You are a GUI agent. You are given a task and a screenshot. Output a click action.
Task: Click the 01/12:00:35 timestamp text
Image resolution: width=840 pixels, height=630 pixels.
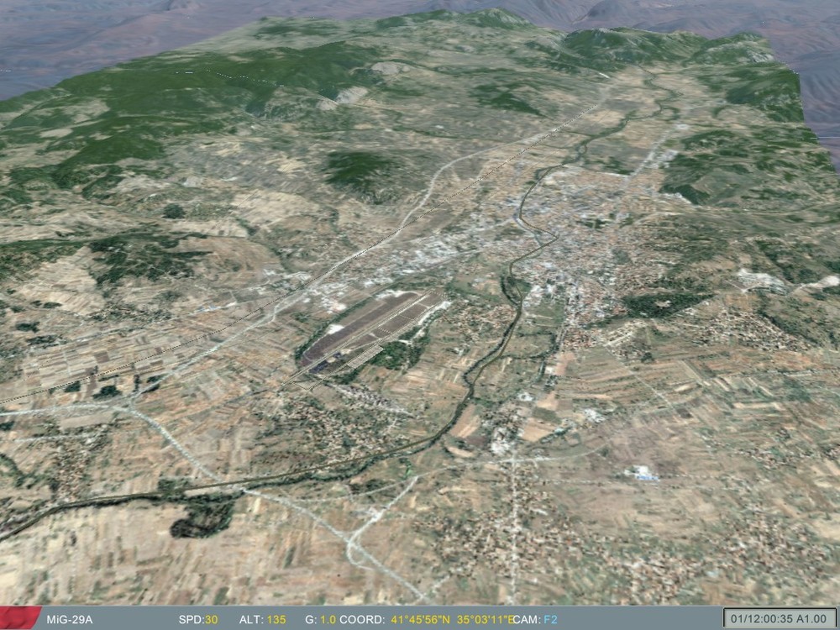tap(760, 617)
